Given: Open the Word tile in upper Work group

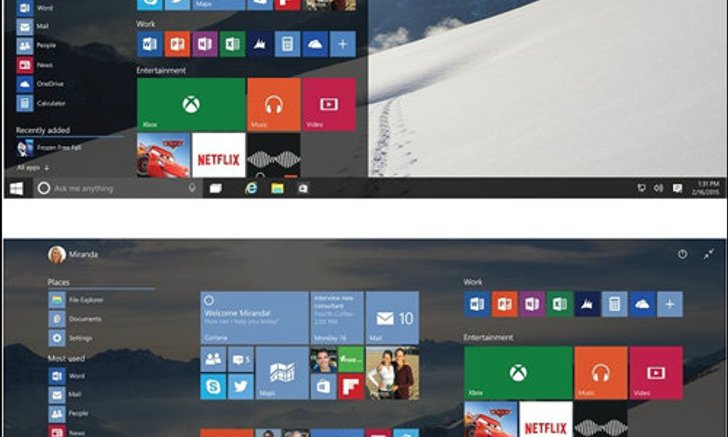Looking at the screenshot, I should tap(150, 44).
